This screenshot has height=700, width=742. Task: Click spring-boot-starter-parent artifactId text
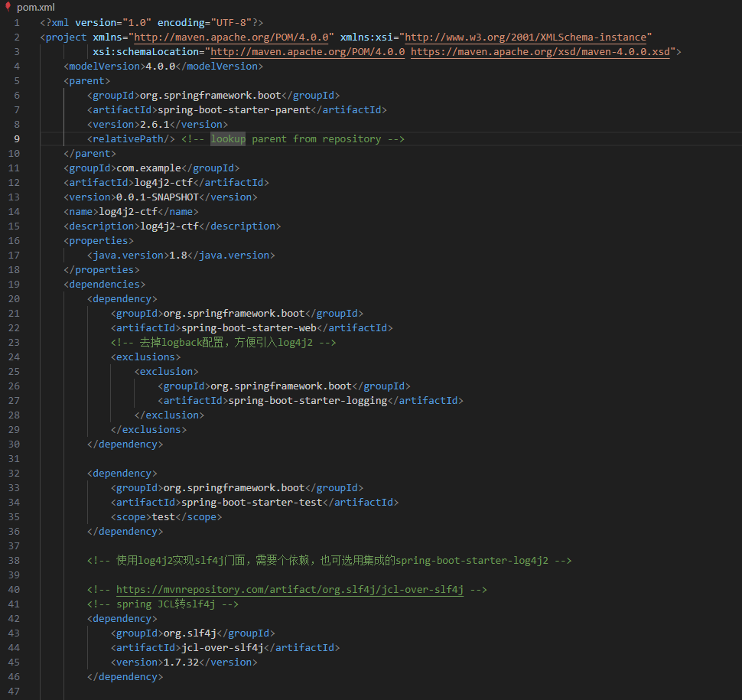[x=234, y=110]
